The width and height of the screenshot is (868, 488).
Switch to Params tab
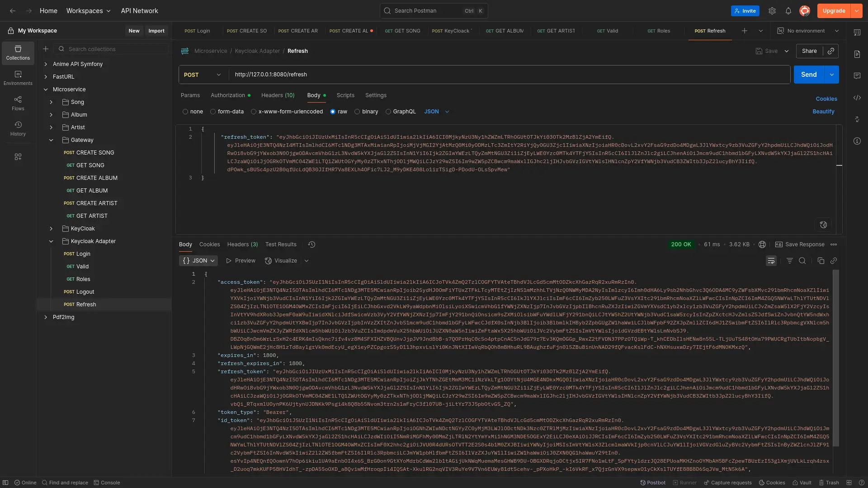click(x=190, y=95)
